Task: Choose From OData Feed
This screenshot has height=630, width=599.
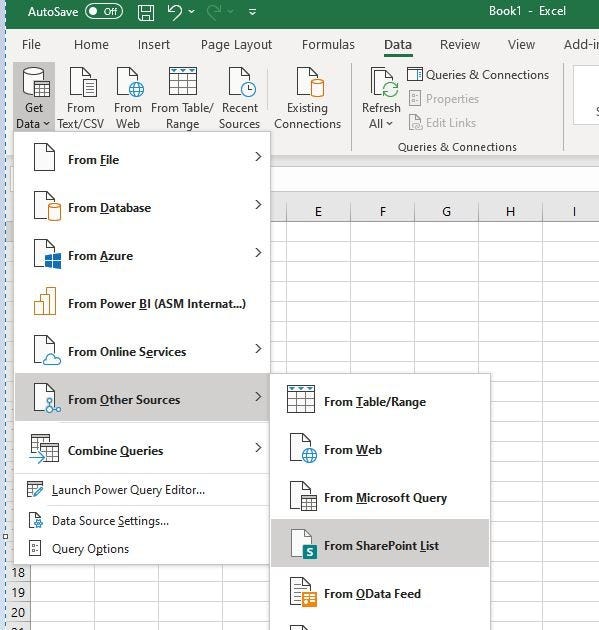Action: (x=380, y=593)
